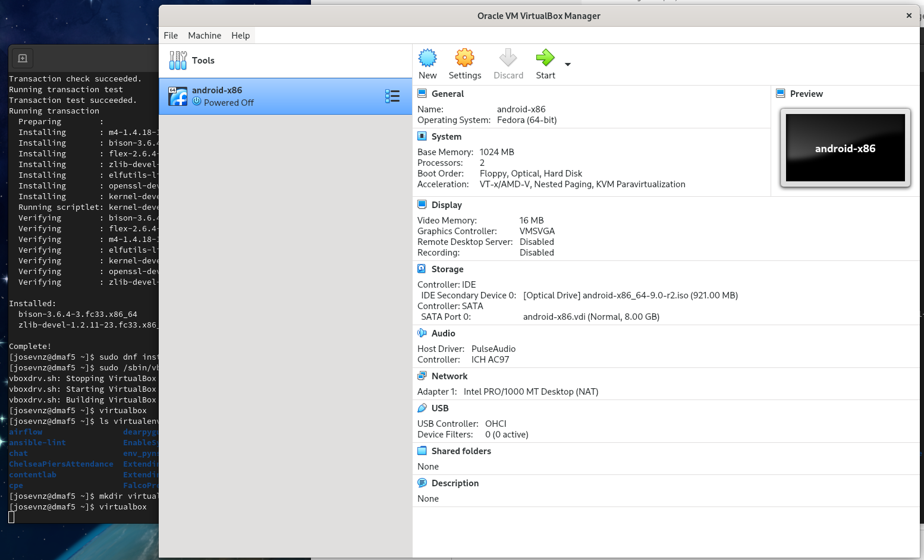
Task: Click the Storage section disk icon
Action: point(422,269)
